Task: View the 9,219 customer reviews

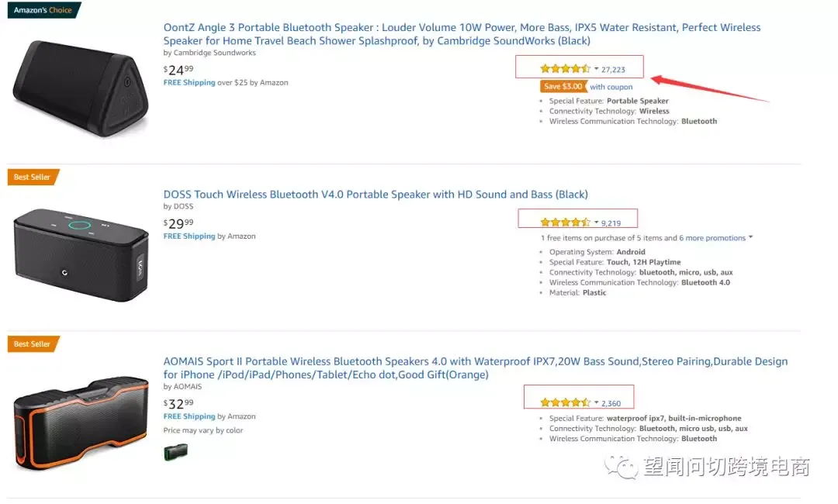Action: click(611, 223)
